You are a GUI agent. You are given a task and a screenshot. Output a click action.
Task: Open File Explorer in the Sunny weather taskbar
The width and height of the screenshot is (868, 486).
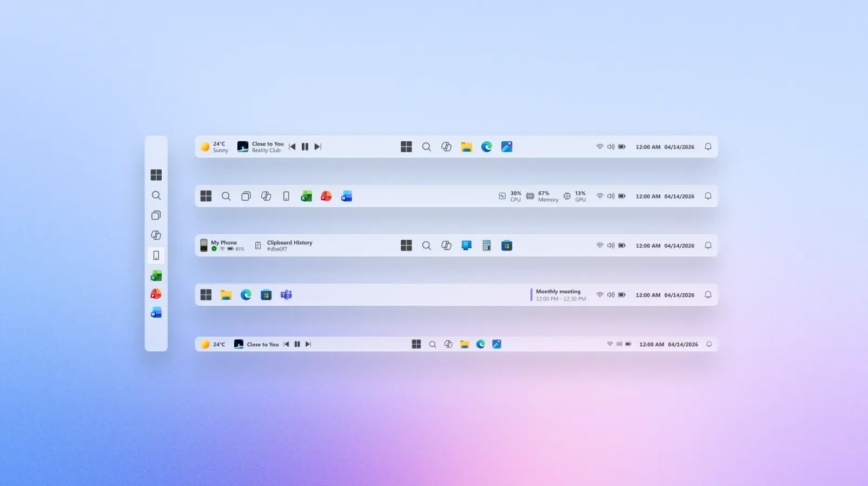tap(467, 147)
